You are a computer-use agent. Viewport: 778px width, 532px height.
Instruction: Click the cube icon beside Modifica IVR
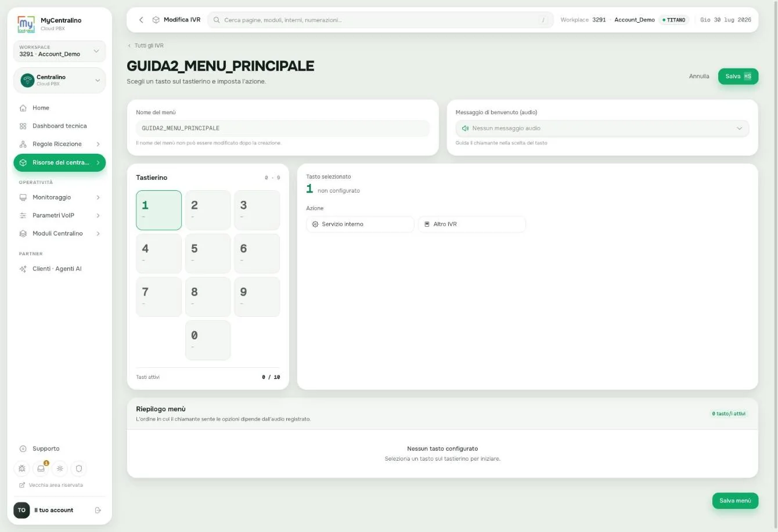coord(156,20)
